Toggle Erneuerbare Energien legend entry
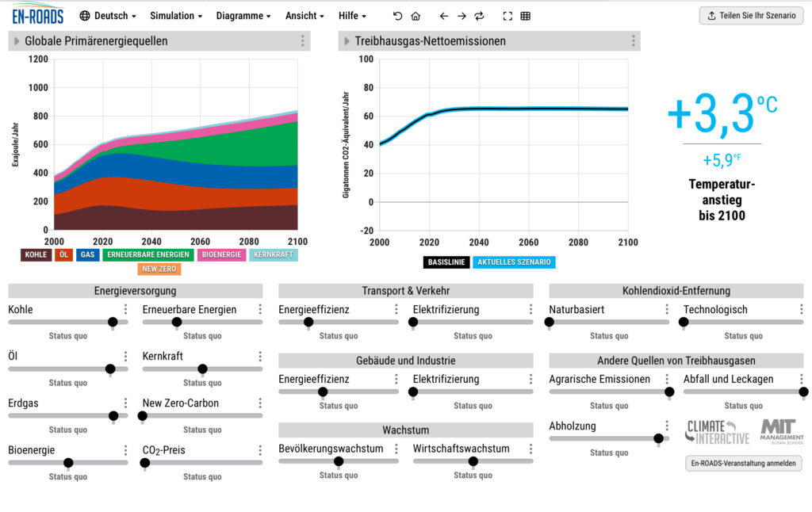 pyautogui.click(x=148, y=255)
